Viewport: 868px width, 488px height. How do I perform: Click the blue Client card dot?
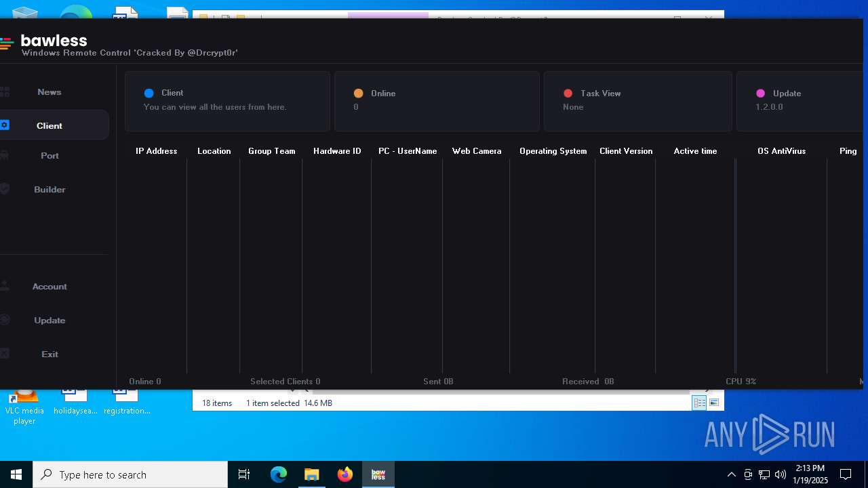(149, 94)
